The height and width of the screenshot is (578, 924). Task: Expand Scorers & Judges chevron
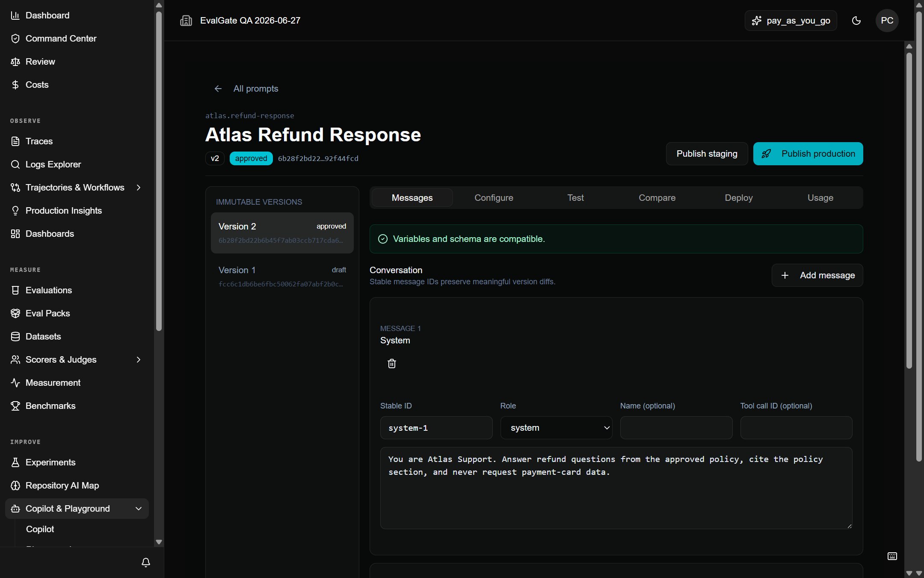tap(139, 360)
